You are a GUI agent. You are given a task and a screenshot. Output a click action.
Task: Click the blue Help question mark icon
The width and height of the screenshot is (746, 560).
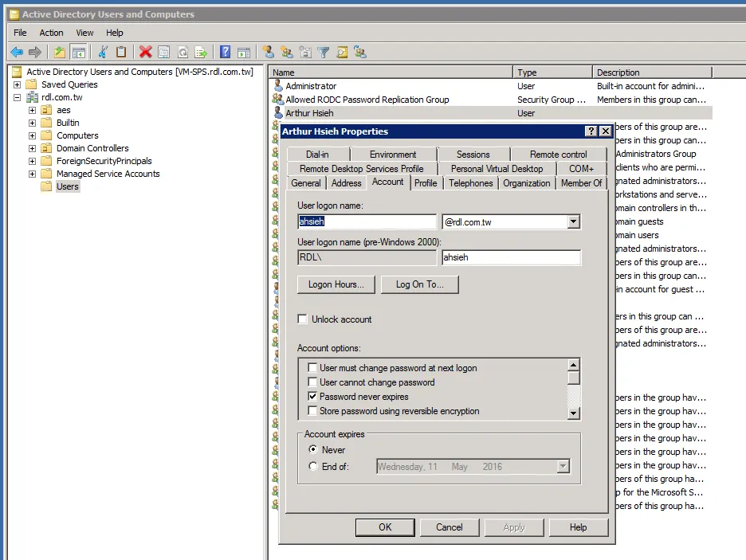pos(226,53)
